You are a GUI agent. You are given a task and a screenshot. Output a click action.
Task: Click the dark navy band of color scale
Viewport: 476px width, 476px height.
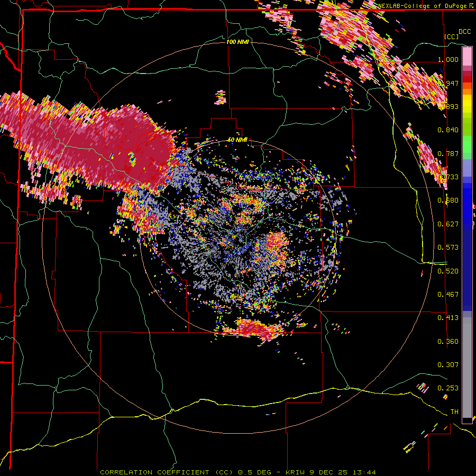[x=467, y=270]
